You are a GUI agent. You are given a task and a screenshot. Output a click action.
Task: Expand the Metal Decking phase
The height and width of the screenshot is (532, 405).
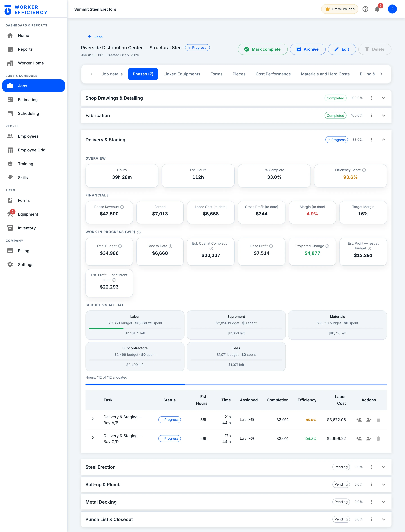[383, 502]
